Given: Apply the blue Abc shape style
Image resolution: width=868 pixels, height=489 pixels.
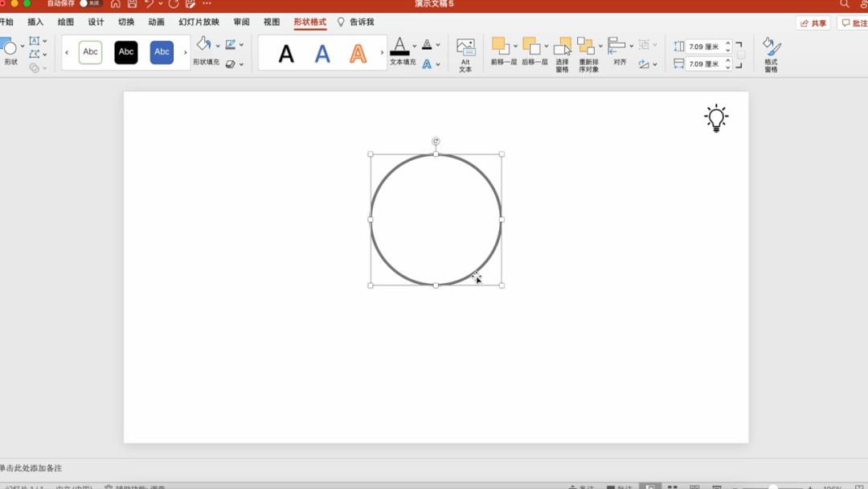Looking at the screenshot, I should coord(162,52).
